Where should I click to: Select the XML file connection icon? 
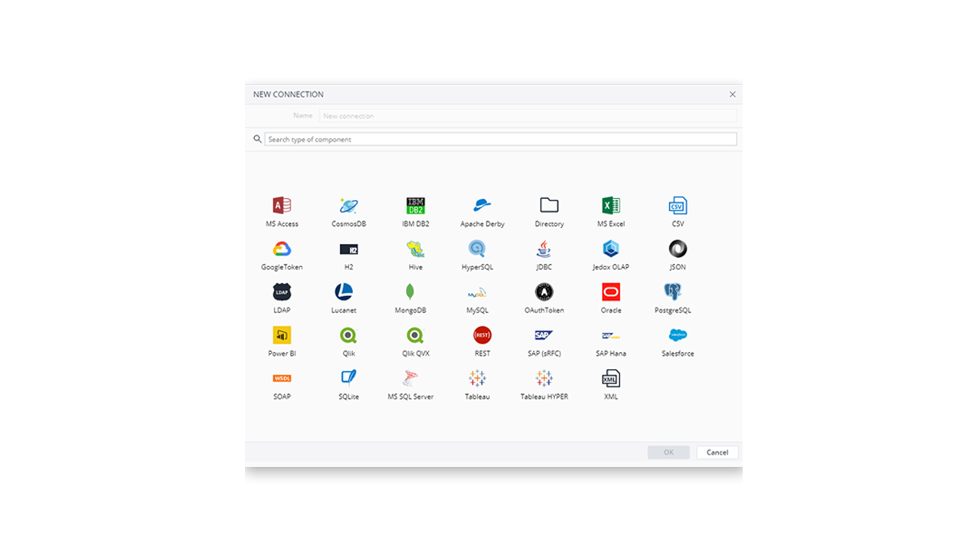(x=611, y=378)
